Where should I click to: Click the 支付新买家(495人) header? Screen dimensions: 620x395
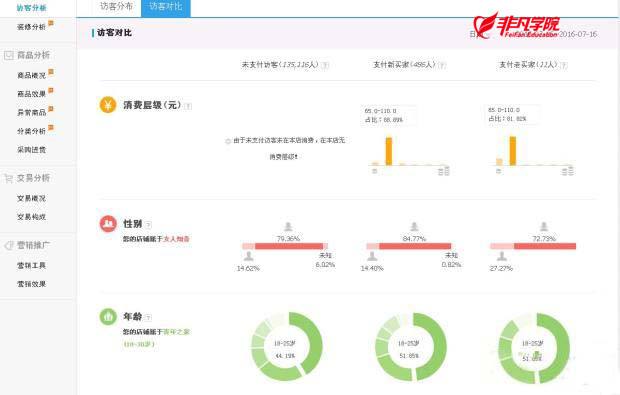coord(404,65)
